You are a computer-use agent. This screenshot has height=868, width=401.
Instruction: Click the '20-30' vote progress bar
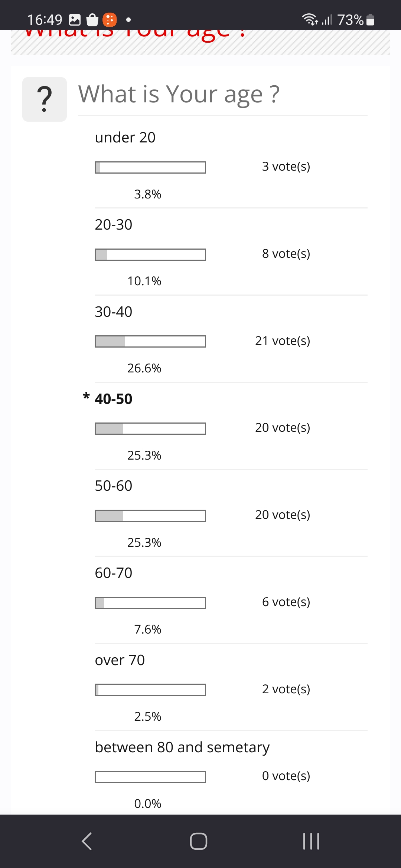point(150,254)
